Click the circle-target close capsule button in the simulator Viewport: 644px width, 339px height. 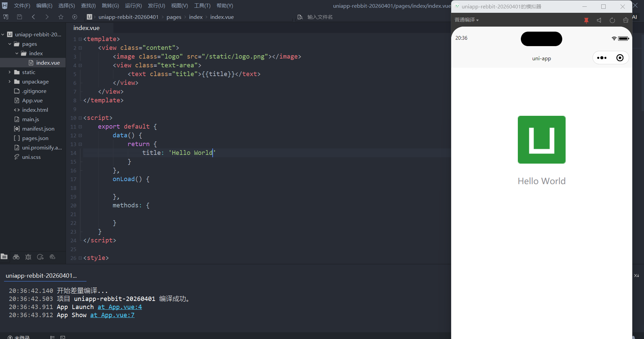point(620,58)
